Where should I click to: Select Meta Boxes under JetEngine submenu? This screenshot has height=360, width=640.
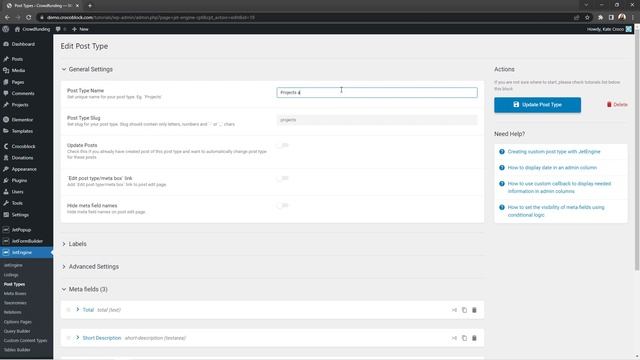15,293
